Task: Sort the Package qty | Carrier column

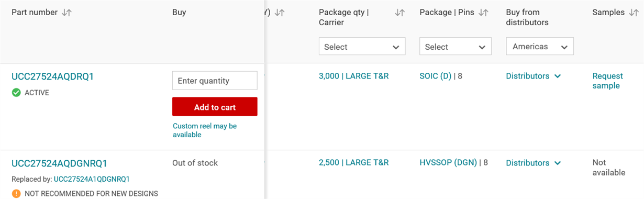Action: coord(400,13)
